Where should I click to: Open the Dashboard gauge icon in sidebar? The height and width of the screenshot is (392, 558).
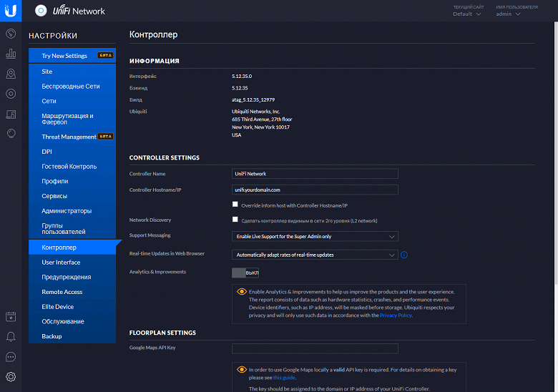click(x=11, y=34)
